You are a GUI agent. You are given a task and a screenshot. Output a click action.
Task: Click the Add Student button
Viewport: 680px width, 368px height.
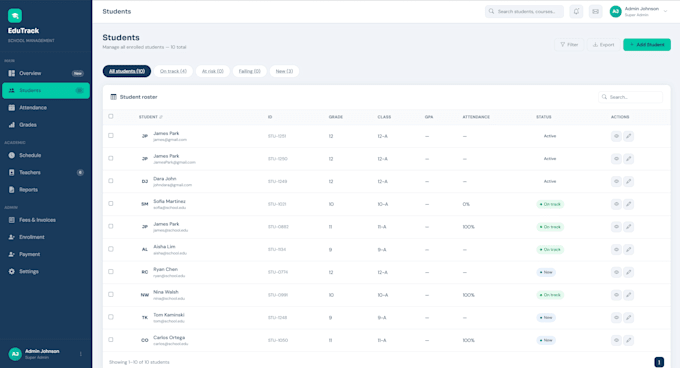[x=647, y=45]
